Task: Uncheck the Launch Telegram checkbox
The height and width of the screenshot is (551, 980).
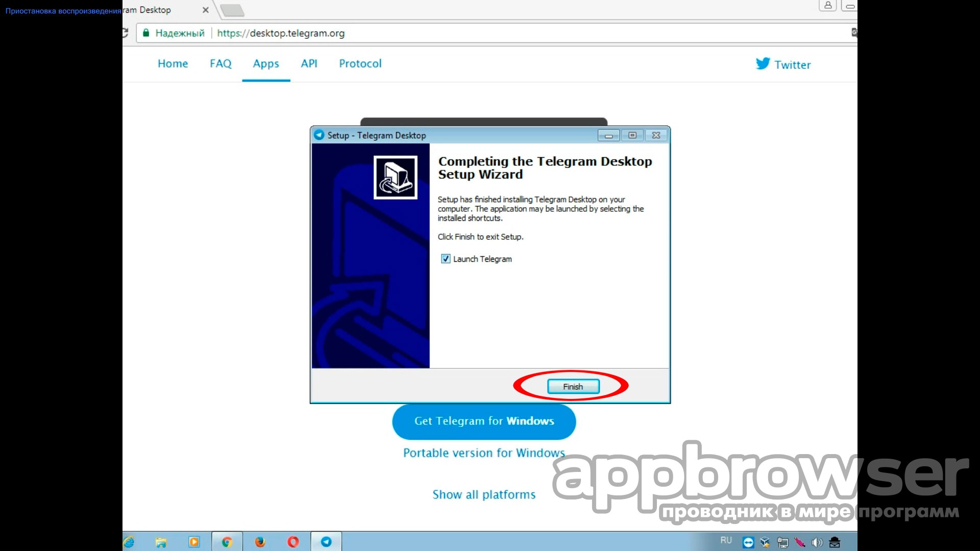Action: [446, 259]
